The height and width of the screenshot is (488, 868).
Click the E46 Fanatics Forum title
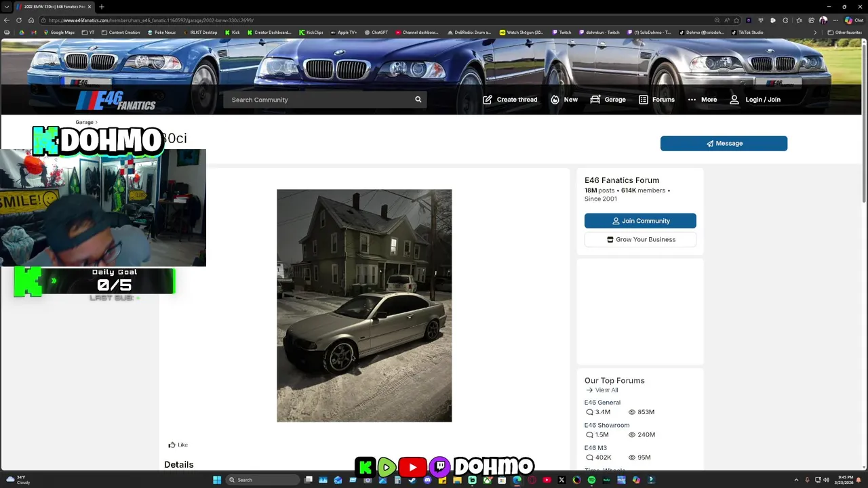click(x=622, y=180)
